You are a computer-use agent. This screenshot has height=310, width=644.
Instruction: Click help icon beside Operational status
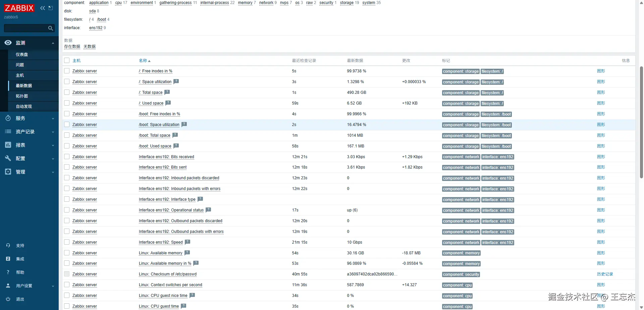[x=208, y=210]
